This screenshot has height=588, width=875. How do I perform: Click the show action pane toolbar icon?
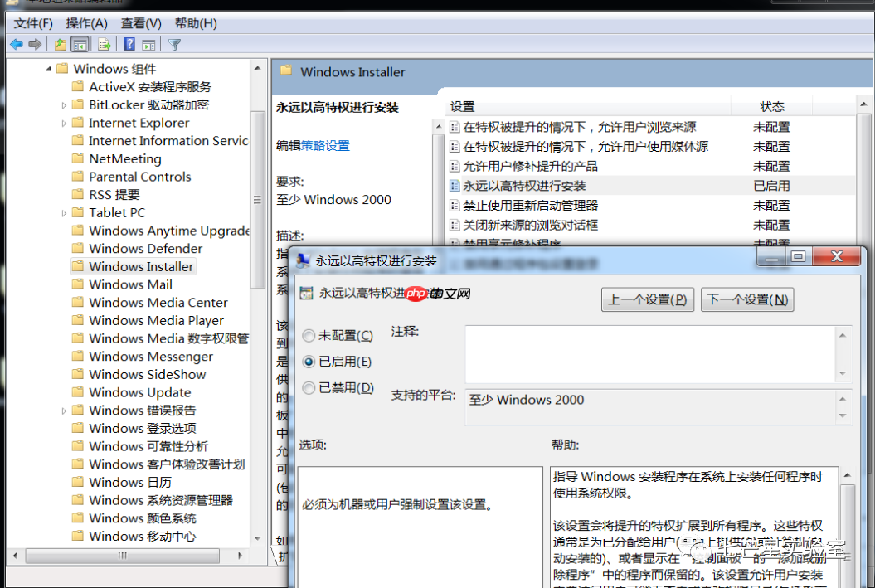(x=148, y=44)
